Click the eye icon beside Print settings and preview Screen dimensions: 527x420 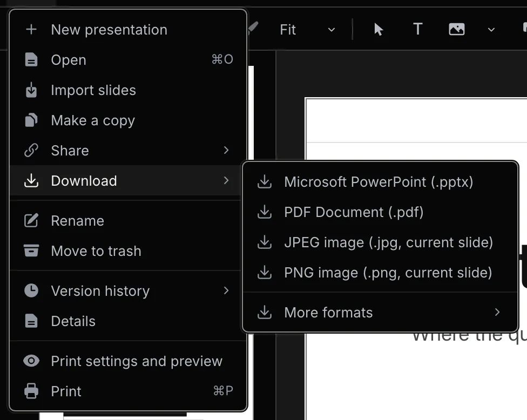tap(31, 361)
